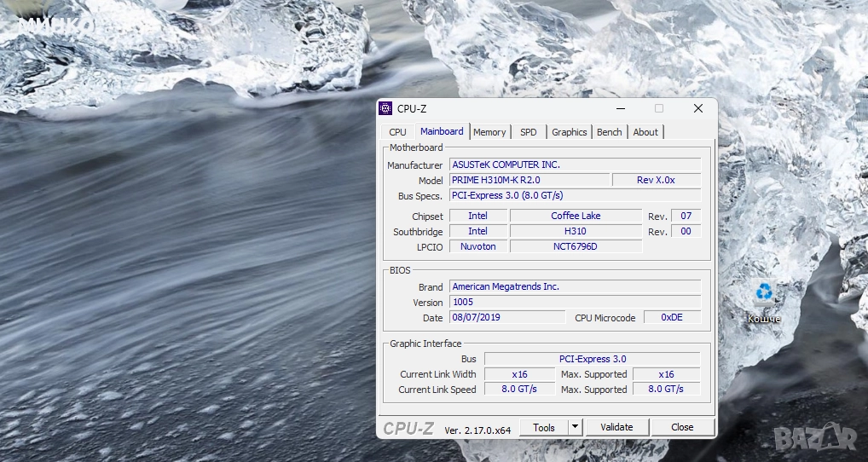Click the motherboard Model field PRIME H310M-K R2.0
This screenshot has height=462, width=868.
[529, 180]
